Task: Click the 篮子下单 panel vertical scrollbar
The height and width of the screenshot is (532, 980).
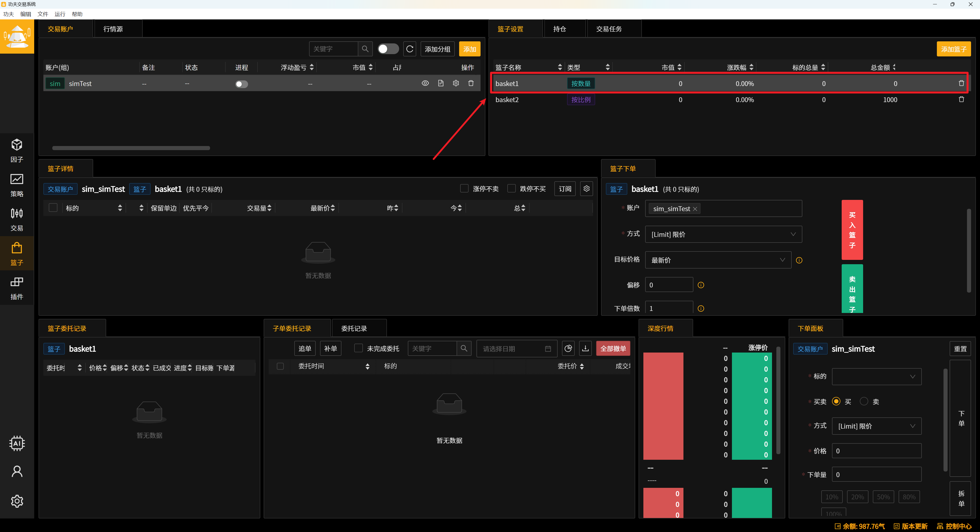Action: pyautogui.click(x=969, y=250)
